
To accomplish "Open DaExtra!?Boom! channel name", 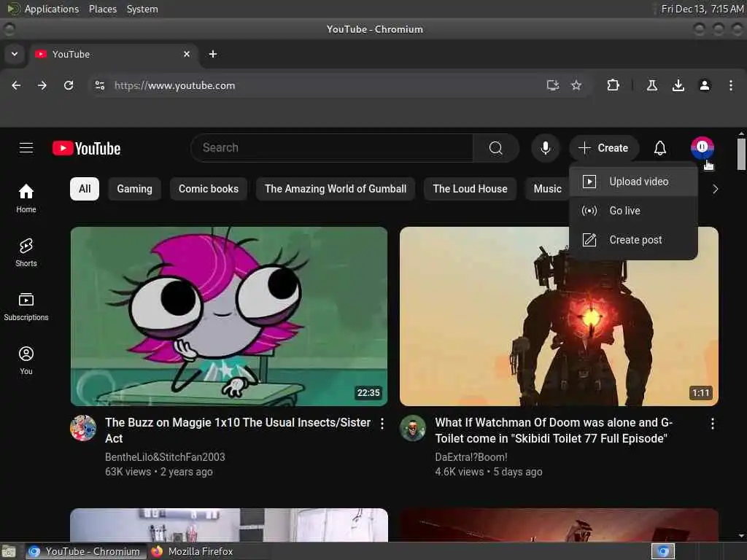I will [x=471, y=457].
